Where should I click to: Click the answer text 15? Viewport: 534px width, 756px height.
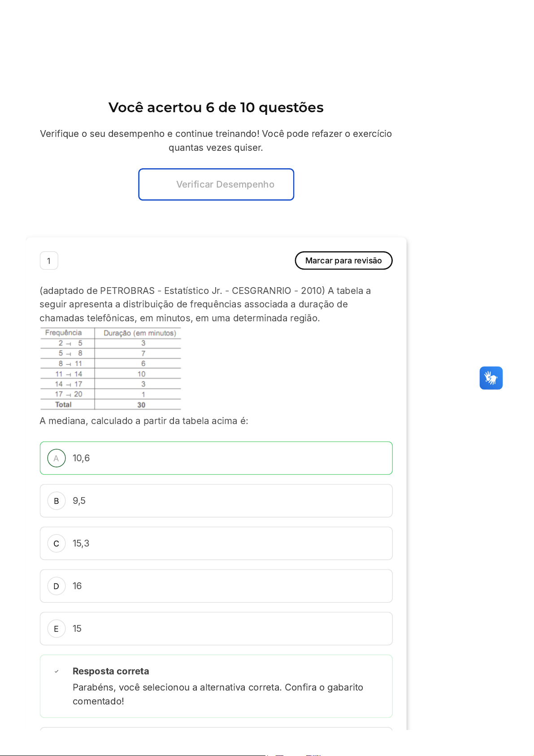pos(77,629)
